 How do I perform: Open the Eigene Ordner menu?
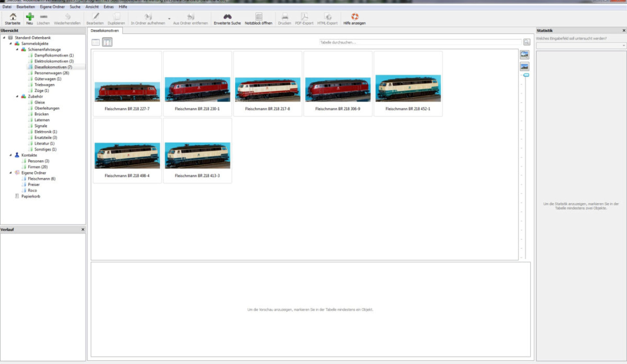52,7
